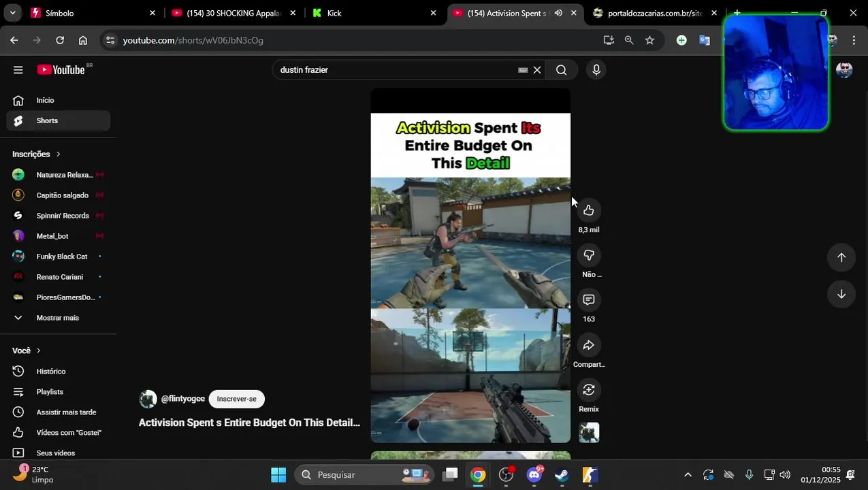The height and width of the screenshot is (490, 868).
Task: Close the Kick tab
Action: 433,13
